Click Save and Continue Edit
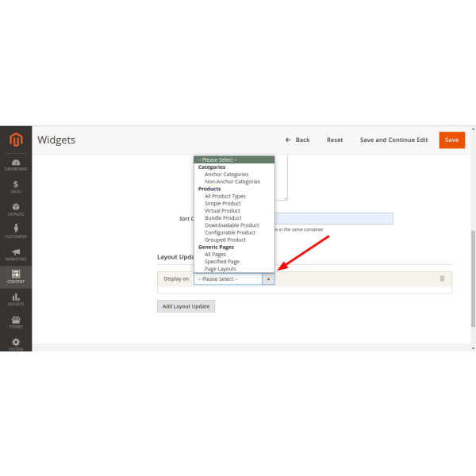The width and height of the screenshot is (476, 476). pos(393,140)
